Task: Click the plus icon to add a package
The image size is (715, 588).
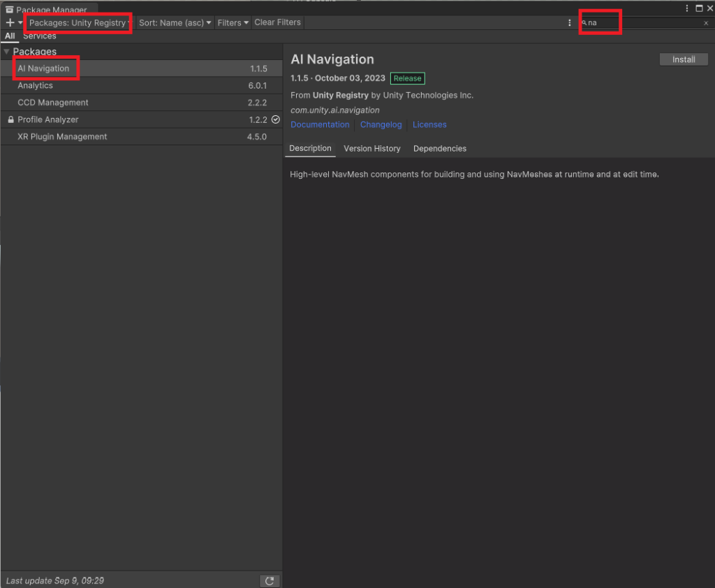Action: [x=10, y=22]
